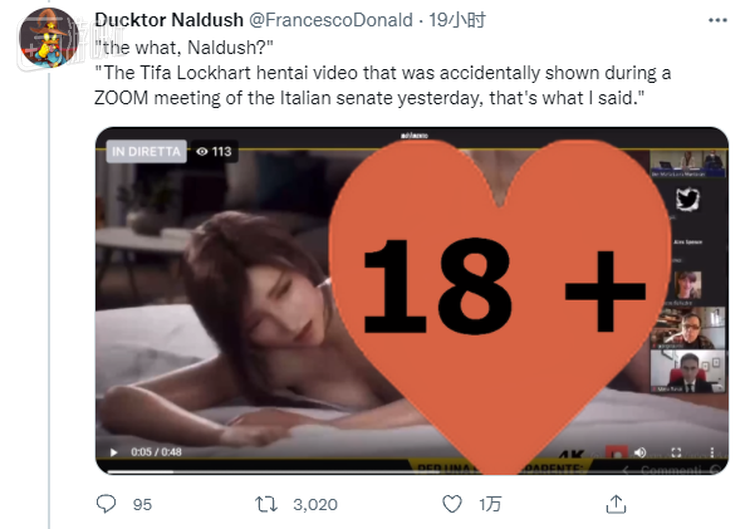Like the tweet with the heart icon
750x529 pixels.
[x=452, y=504]
